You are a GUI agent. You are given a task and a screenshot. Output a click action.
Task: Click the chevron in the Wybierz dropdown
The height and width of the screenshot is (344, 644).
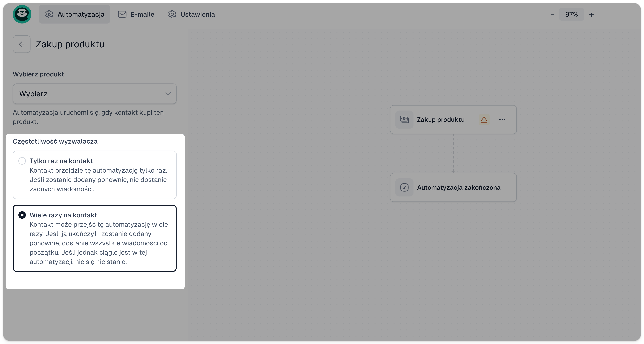tap(168, 94)
